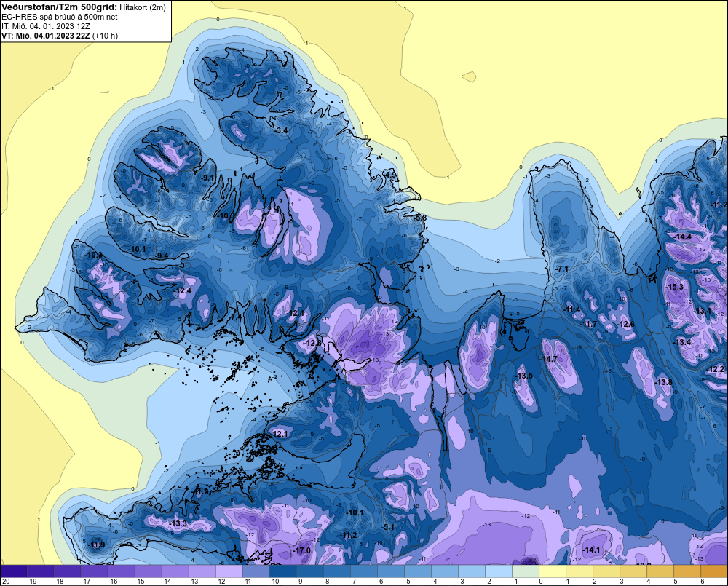
Task: Click the legend color between -5 and -4
Action: click(x=417, y=571)
